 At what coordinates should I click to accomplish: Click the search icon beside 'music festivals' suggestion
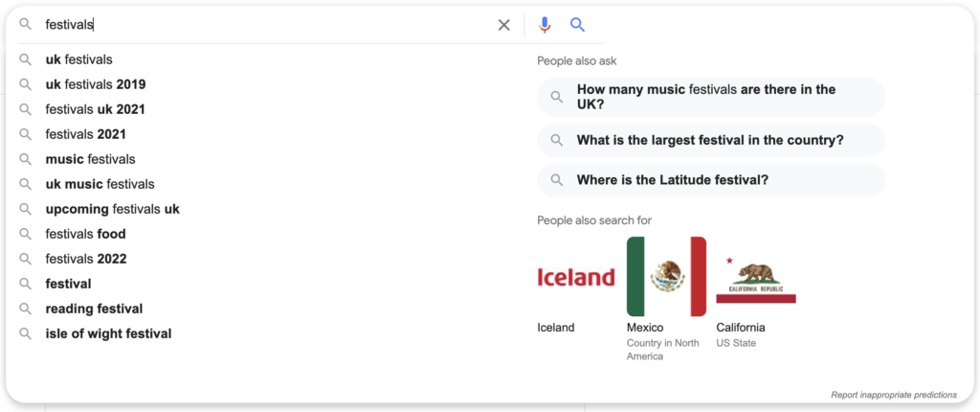25,160
